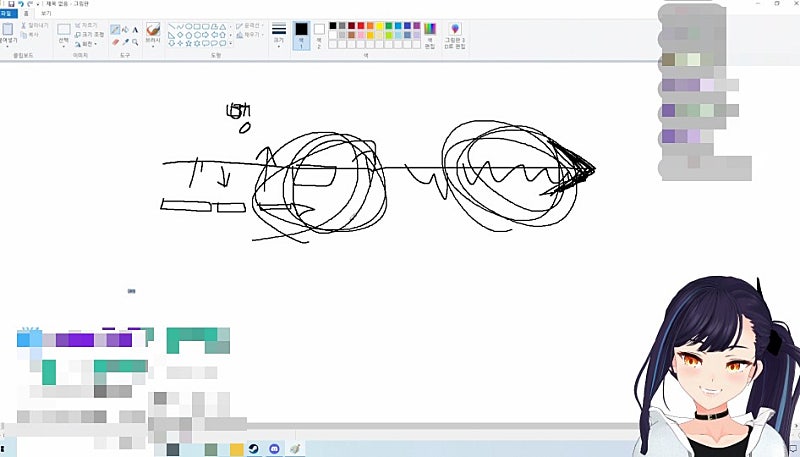This screenshot has width=800, height=457.
Task: Pick the purple palette color
Action: (416, 26)
